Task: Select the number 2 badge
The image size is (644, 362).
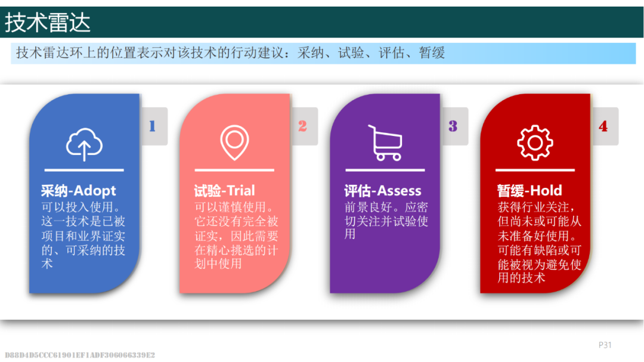Action: [x=302, y=126]
